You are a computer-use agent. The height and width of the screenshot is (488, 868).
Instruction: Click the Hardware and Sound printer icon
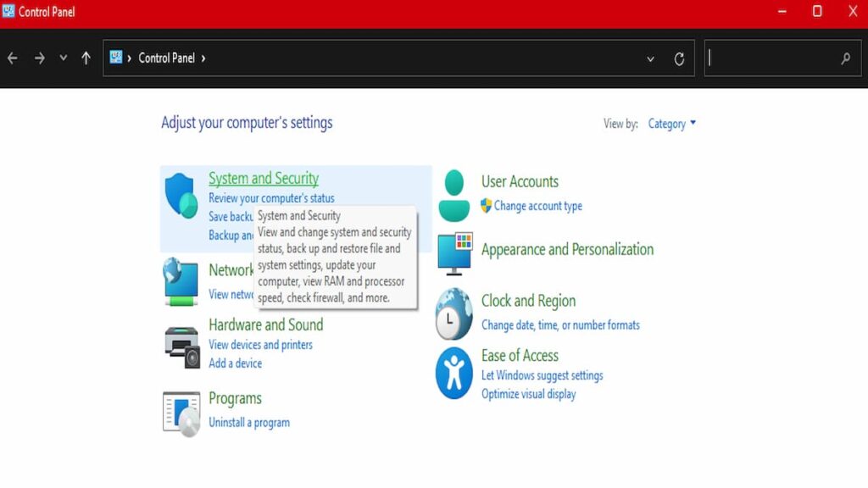click(181, 347)
